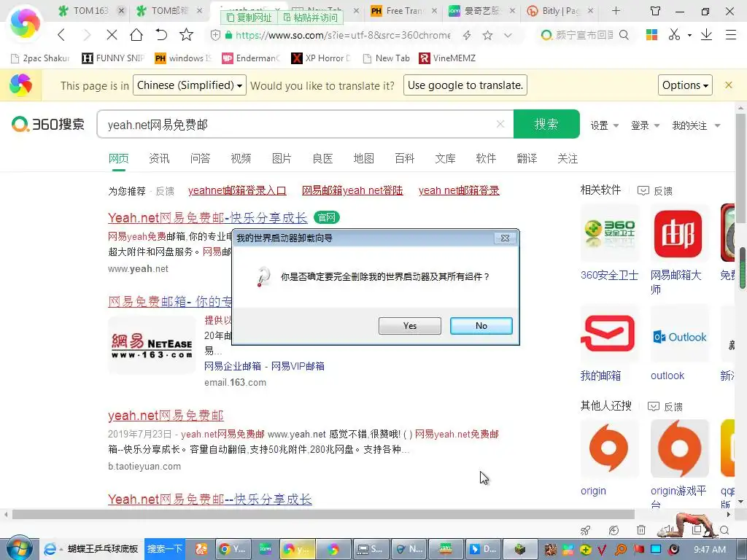Open a new tab with plus button
747x560 pixels.
click(616, 10)
